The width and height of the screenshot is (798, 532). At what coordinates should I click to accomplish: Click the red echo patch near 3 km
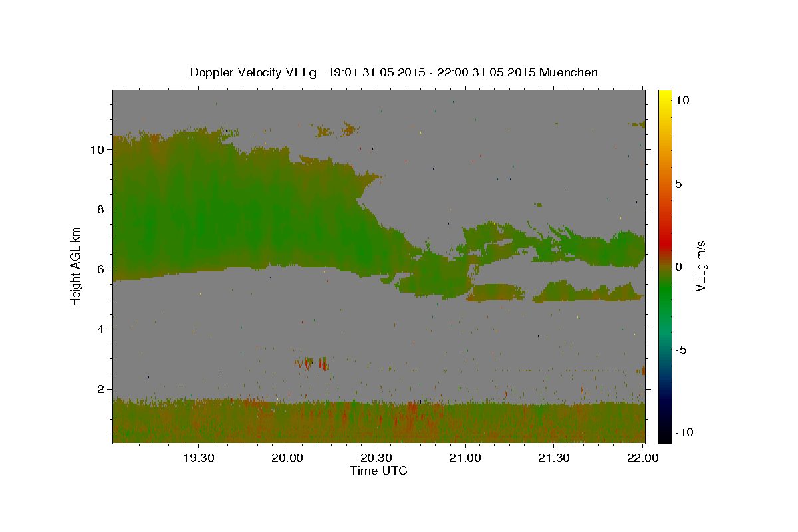coord(311,363)
